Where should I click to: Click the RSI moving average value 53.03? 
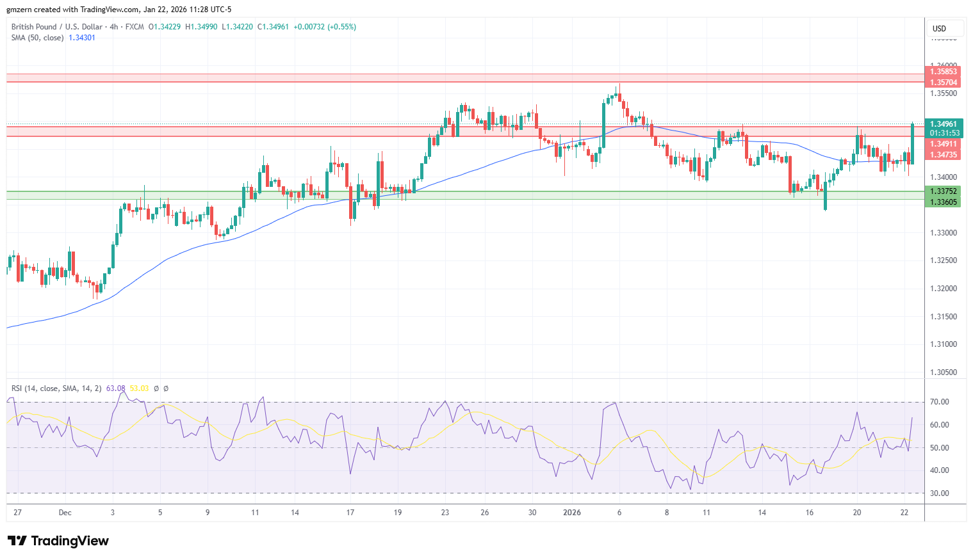click(x=139, y=388)
